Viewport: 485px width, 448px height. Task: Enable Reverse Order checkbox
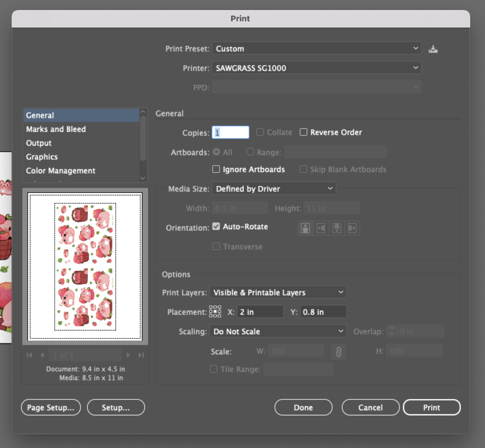pos(303,132)
